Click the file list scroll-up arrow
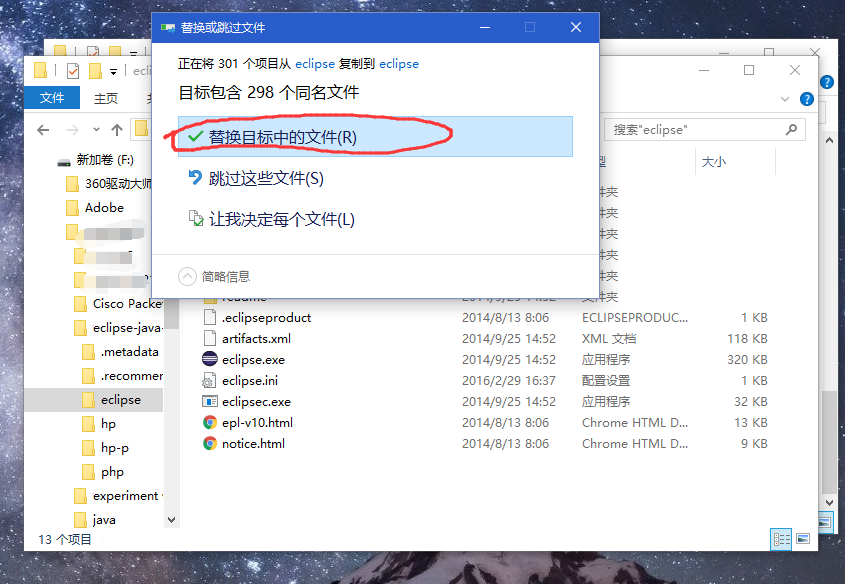Screen dimensions: 845x584 tap(829, 140)
